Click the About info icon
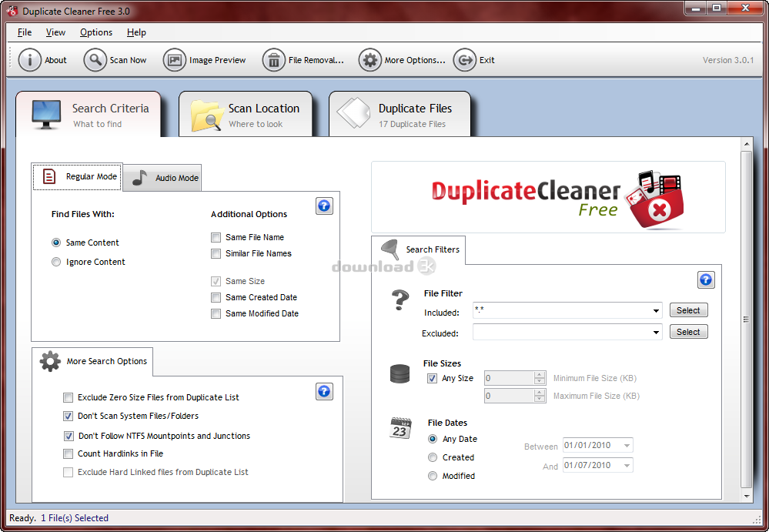 (x=29, y=60)
